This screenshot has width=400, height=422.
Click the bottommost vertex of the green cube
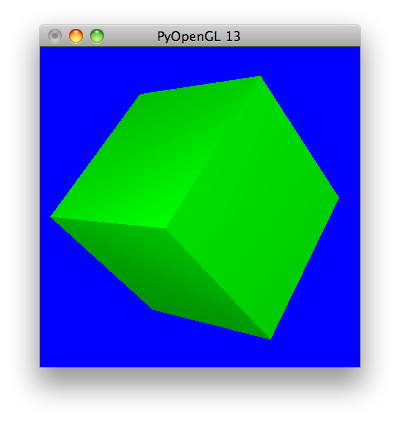click(x=270, y=339)
